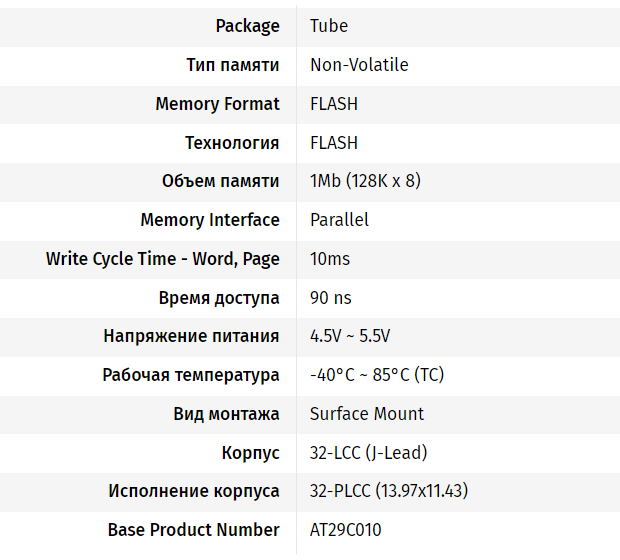Click the FLASH value beside Memory Format
The height and width of the screenshot is (560, 620).
(334, 104)
